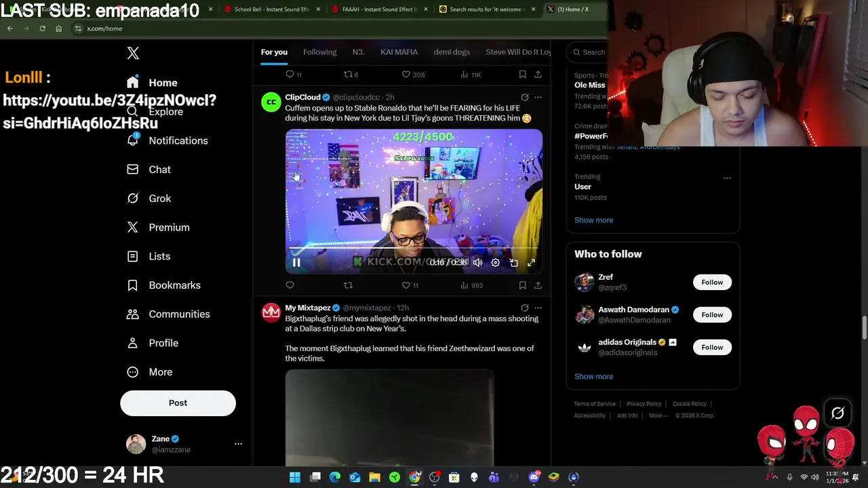Select the For you tab
868x488 pixels.
click(274, 52)
